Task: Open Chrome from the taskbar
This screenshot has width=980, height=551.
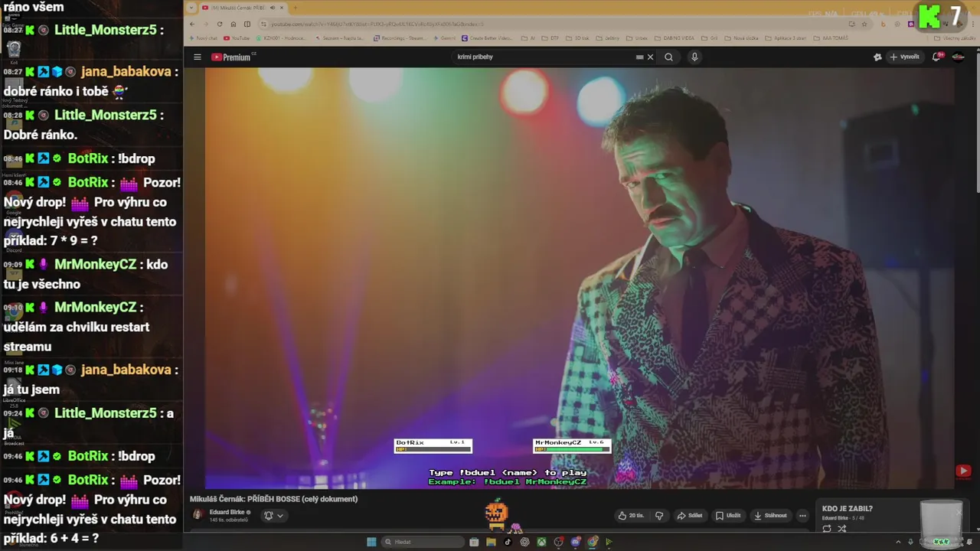Action: pos(593,542)
